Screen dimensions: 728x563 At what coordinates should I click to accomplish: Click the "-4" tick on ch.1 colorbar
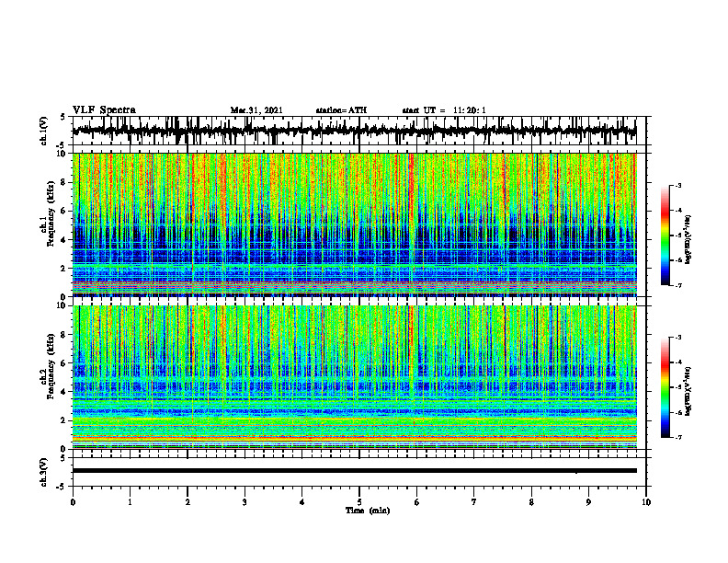tap(677, 211)
